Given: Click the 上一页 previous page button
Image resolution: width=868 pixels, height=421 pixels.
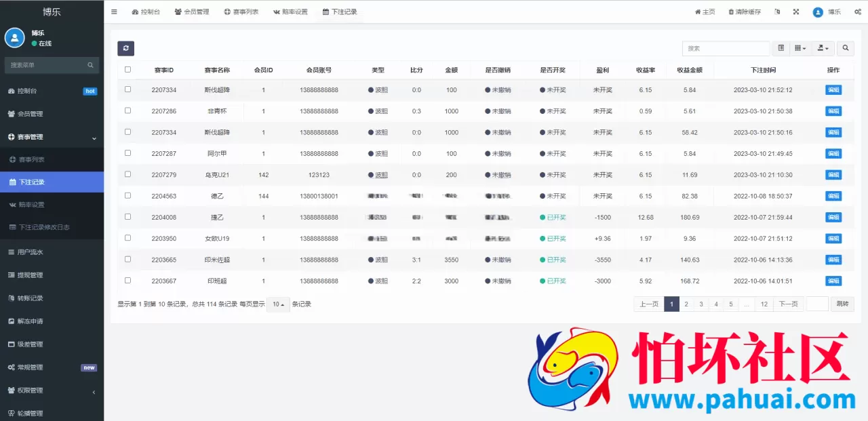Looking at the screenshot, I should [649, 304].
